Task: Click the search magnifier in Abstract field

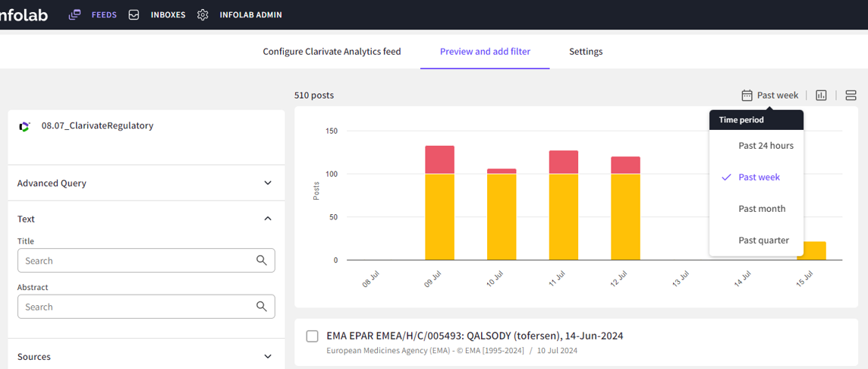Action: pos(262,307)
